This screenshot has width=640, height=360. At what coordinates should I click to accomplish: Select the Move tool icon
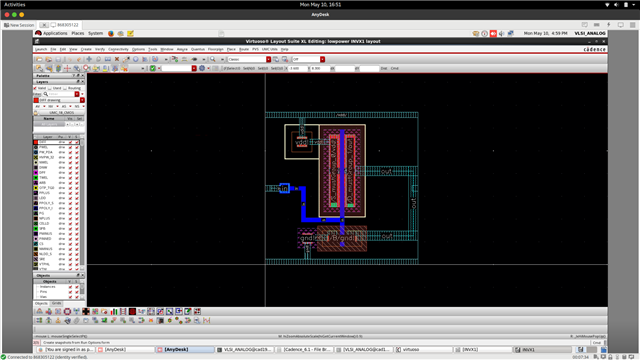[89, 59]
